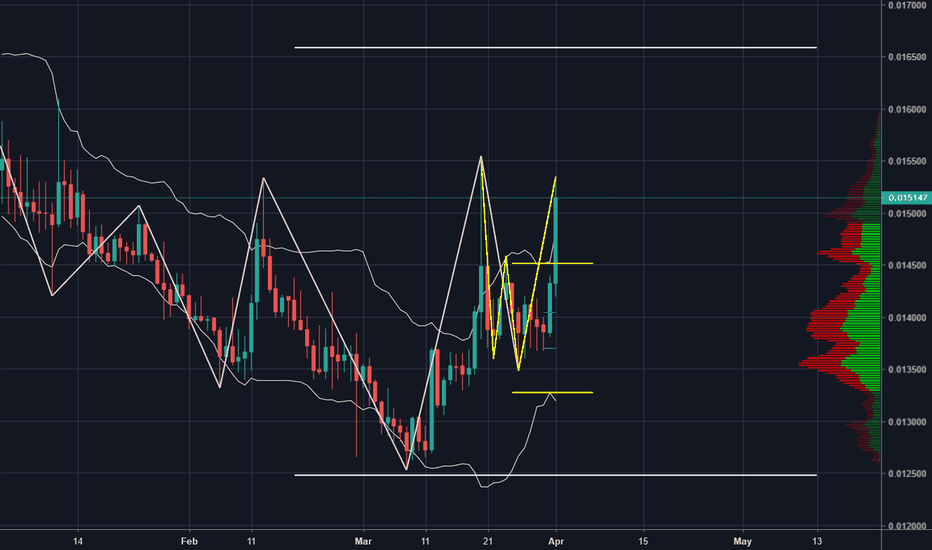
Task: Click the Mar date label on time axis
Action: click(363, 541)
